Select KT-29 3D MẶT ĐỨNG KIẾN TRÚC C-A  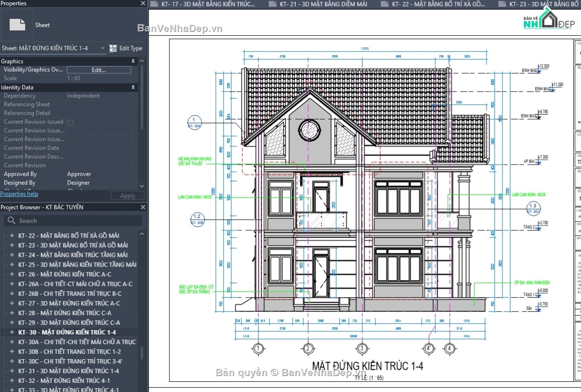coord(69,323)
